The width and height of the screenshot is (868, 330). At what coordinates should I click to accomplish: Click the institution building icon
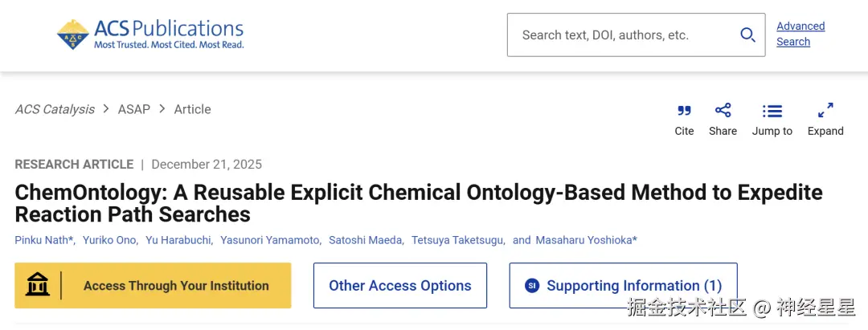tap(38, 285)
